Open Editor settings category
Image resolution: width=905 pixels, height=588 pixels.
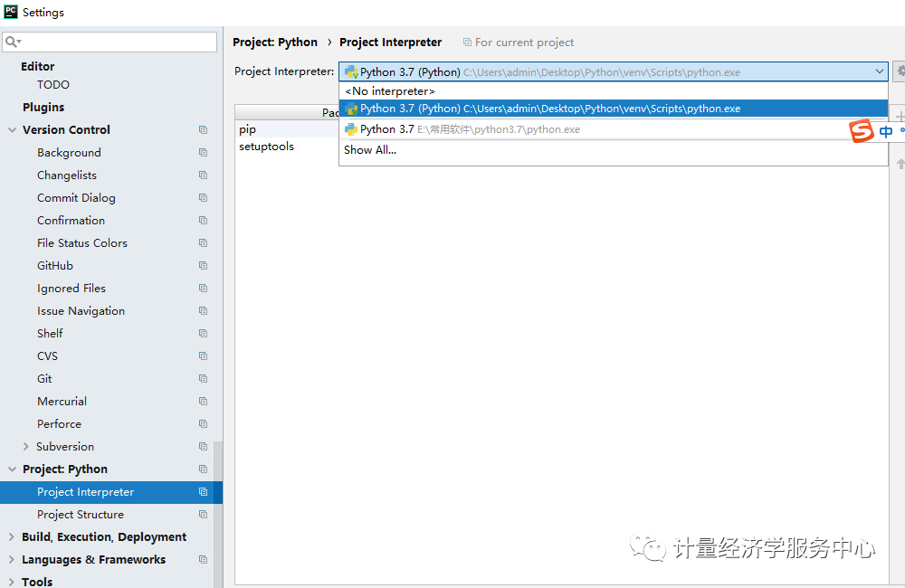pos(37,66)
